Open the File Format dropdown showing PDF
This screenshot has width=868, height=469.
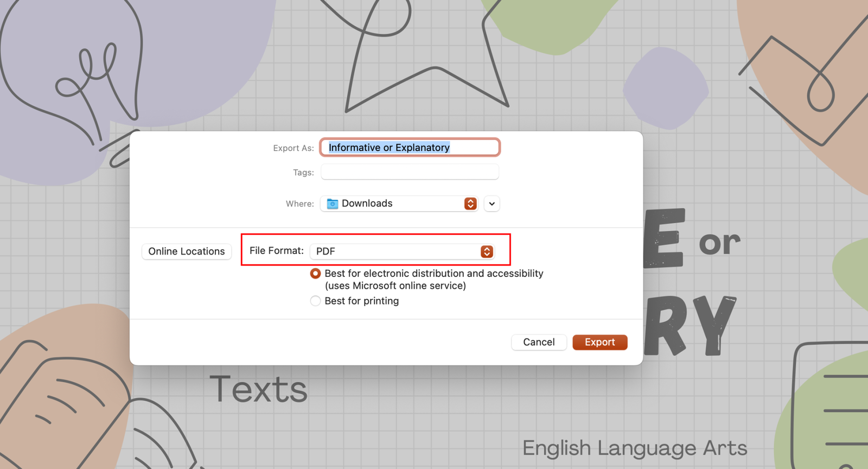click(x=402, y=251)
